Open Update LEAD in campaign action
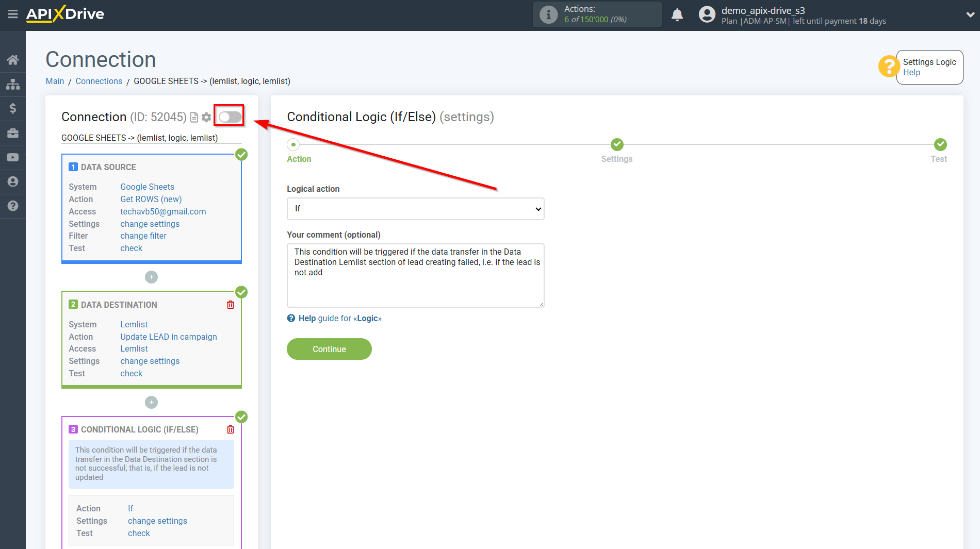Image resolution: width=980 pixels, height=549 pixels. point(169,337)
